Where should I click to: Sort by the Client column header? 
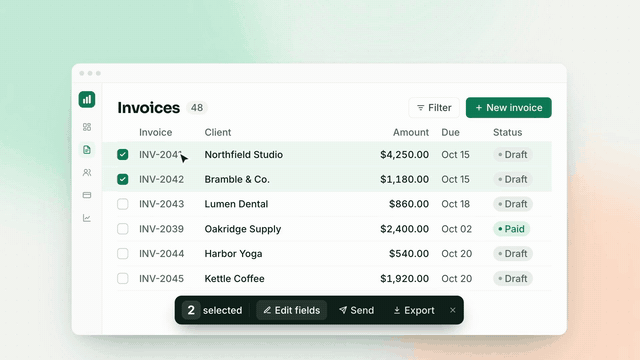click(218, 132)
